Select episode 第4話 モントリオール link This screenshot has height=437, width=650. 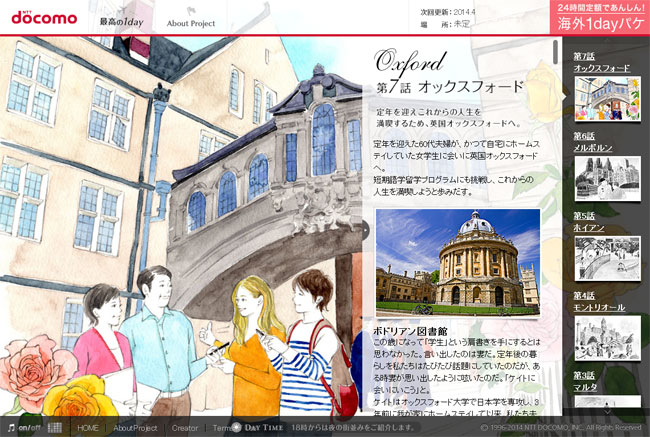coord(599,301)
